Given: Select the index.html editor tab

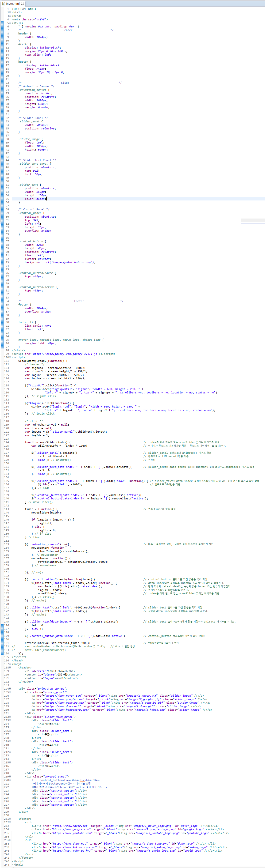Looking at the screenshot, I should click(13, 3).
